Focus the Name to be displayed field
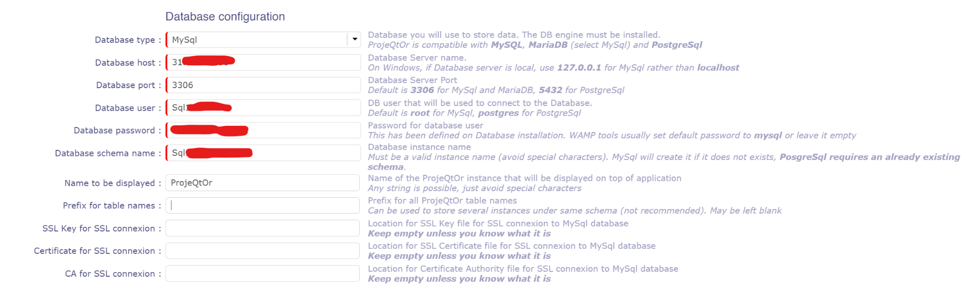The width and height of the screenshot is (980, 287). tap(262, 183)
